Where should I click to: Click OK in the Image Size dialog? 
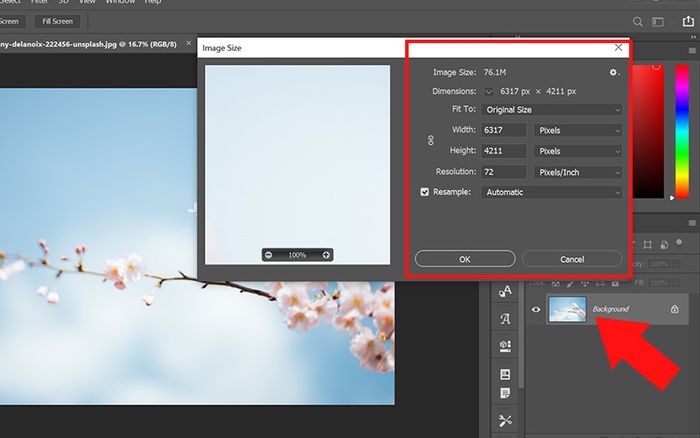465,259
